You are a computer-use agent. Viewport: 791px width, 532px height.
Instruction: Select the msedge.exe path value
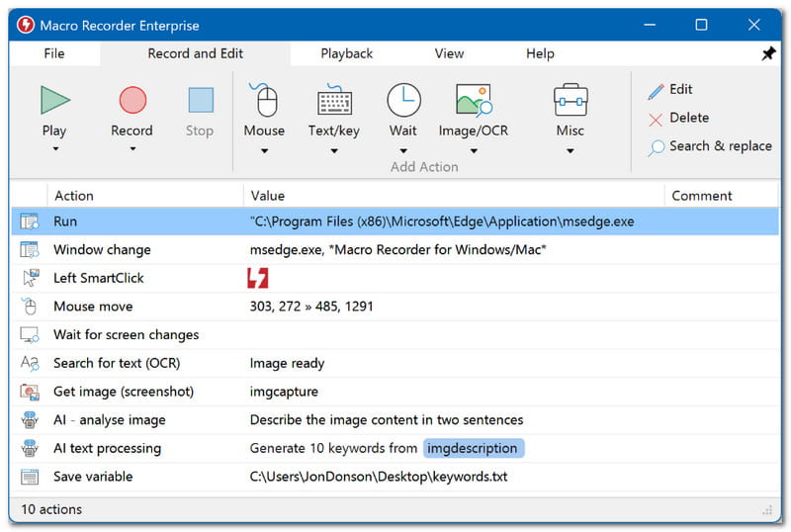442,222
